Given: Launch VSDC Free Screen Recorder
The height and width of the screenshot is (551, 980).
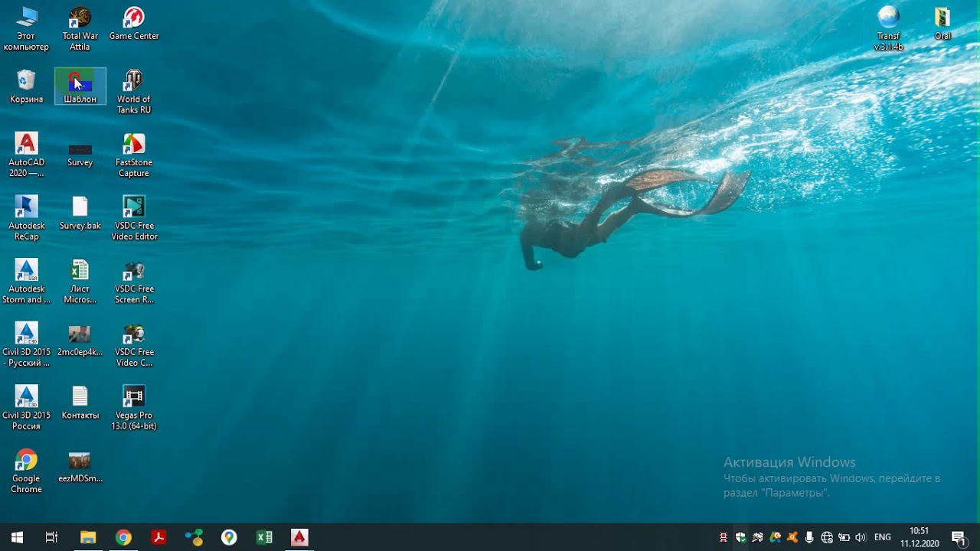Looking at the screenshot, I should click(x=134, y=282).
